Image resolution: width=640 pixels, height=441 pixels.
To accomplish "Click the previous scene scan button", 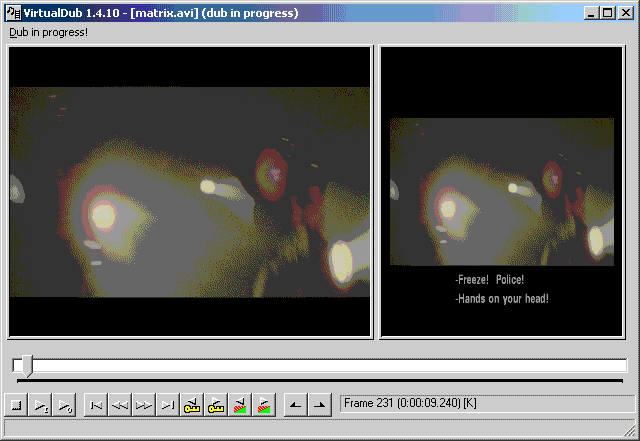I will tap(240, 405).
